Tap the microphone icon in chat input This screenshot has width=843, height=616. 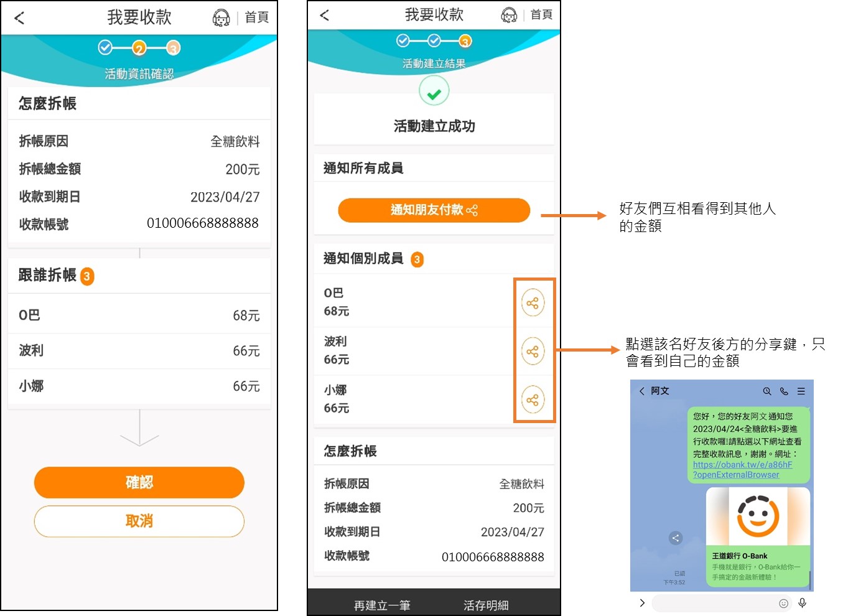(803, 602)
